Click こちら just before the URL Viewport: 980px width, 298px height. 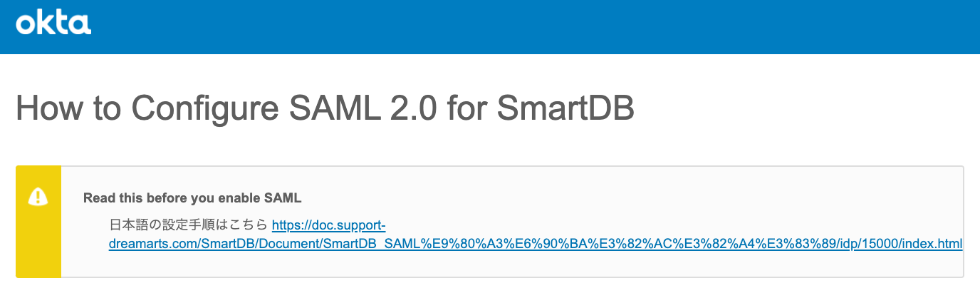pyautogui.click(x=249, y=225)
